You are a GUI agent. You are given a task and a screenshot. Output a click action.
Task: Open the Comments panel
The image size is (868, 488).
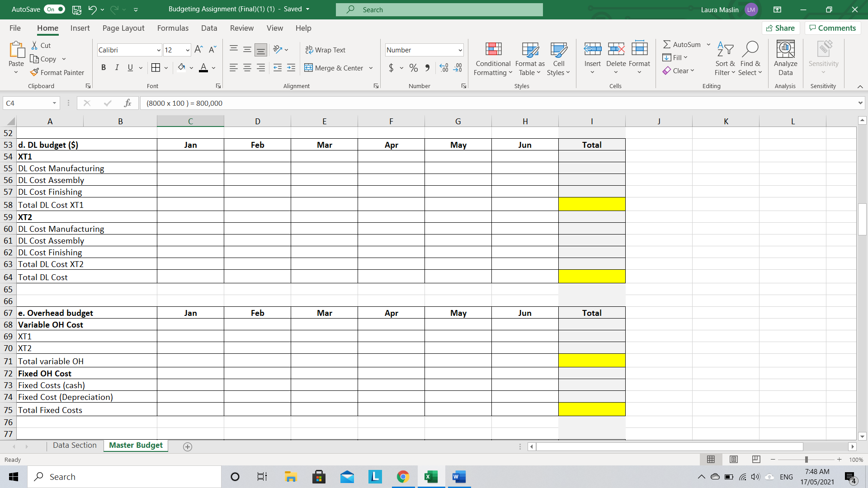[832, 28]
